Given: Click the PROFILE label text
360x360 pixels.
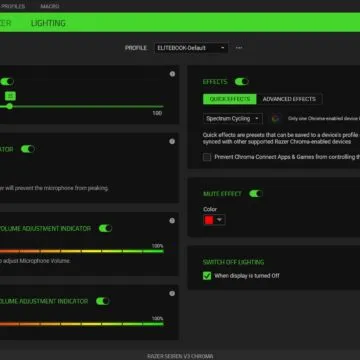Looking at the screenshot, I should pyautogui.click(x=136, y=48).
